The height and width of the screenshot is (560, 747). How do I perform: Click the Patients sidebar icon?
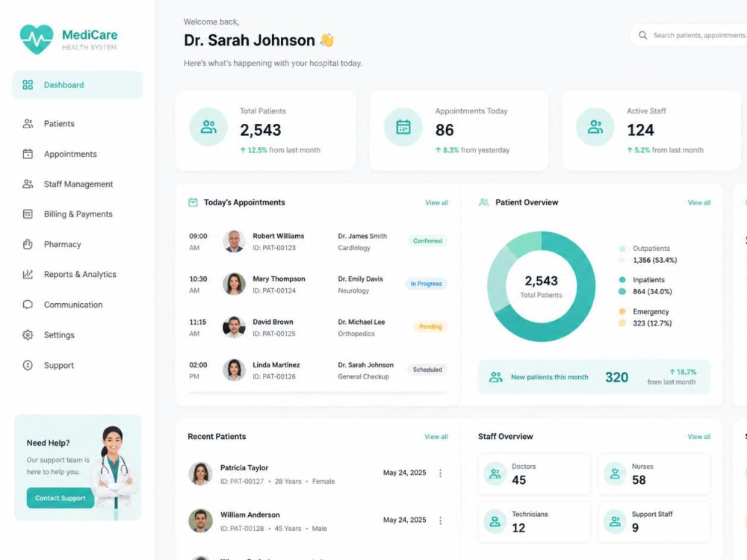(x=28, y=124)
